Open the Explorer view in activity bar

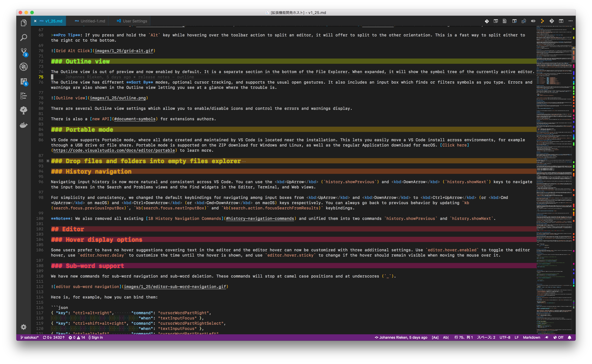[24, 23]
